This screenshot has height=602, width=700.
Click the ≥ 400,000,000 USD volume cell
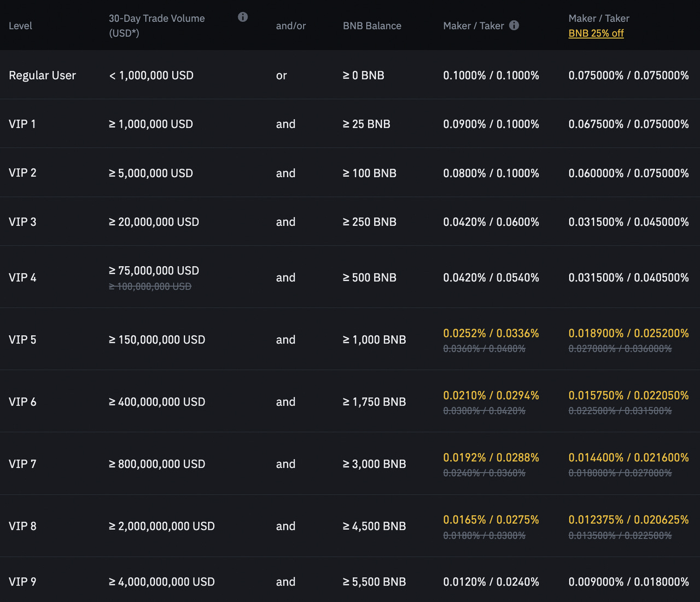[157, 402]
